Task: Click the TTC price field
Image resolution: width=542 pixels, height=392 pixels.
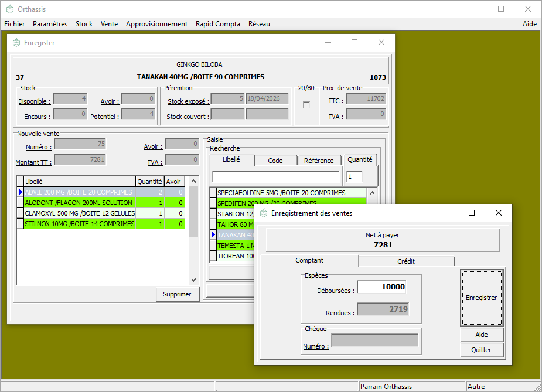Action: [x=366, y=99]
